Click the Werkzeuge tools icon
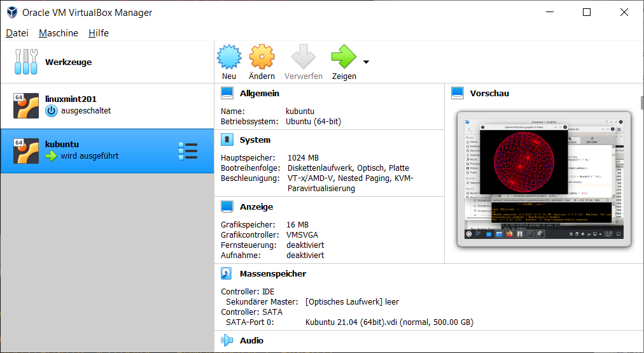Screen dimensions: 644x353 coord(26,62)
